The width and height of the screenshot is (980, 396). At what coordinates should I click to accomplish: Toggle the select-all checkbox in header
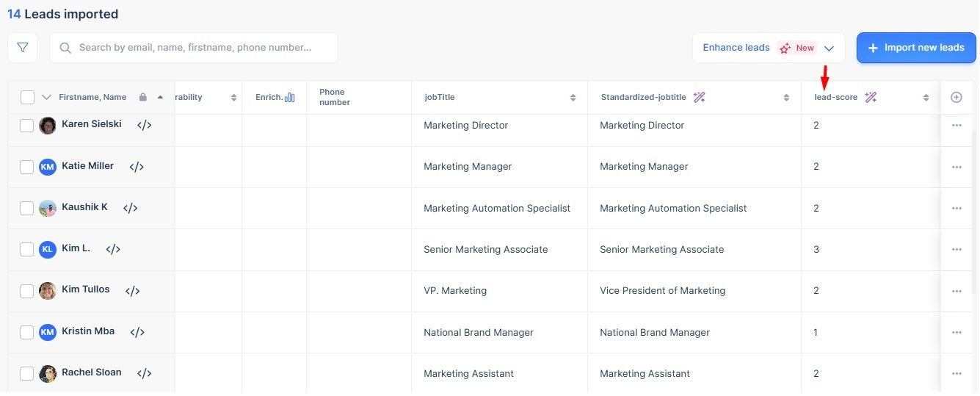27,97
